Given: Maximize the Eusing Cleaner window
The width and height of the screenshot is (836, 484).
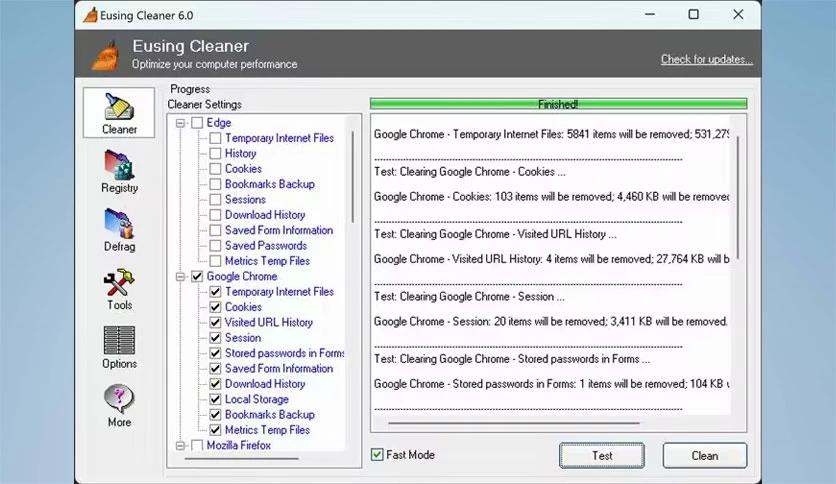Looking at the screenshot, I should click(x=694, y=14).
